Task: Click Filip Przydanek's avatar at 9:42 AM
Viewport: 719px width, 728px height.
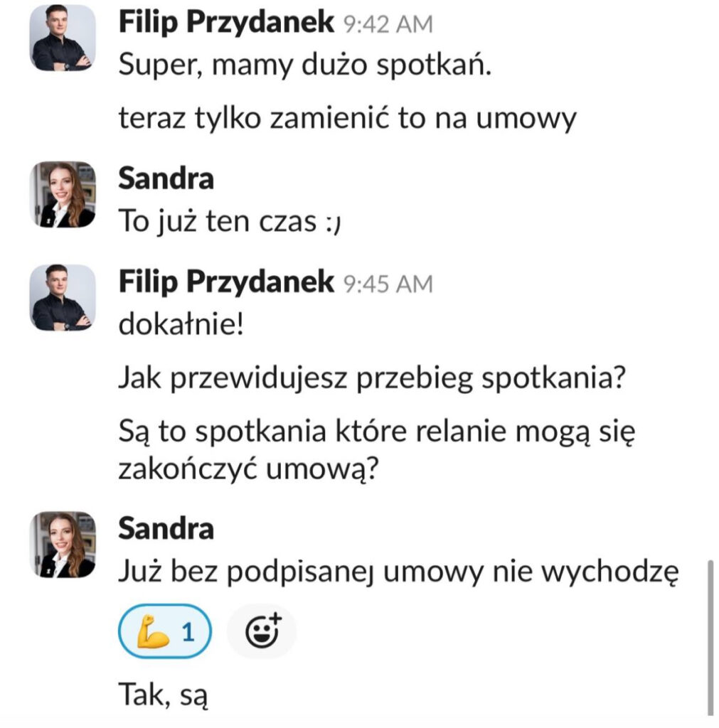Action: (62, 38)
